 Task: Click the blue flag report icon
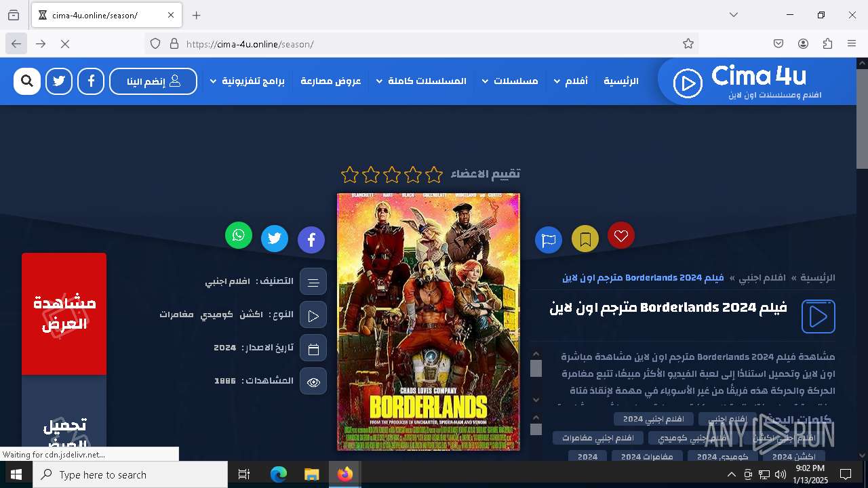pyautogui.click(x=549, y=240)
